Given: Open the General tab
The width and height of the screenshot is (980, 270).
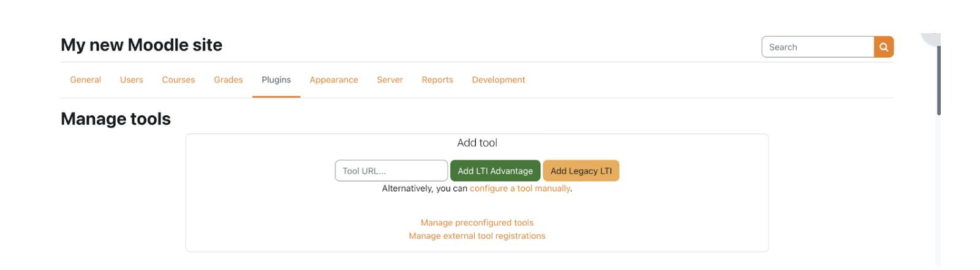Looking at the screenshot, I should (x=86, y=80).
